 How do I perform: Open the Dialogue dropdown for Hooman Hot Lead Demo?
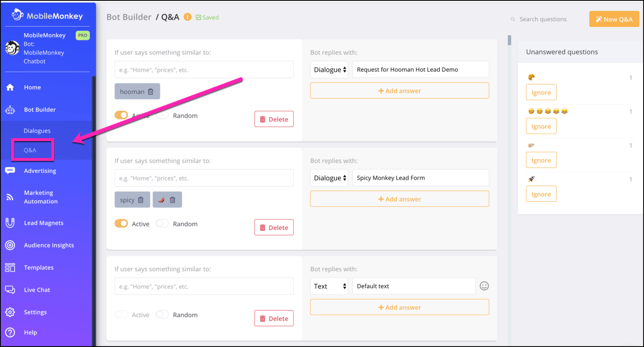(329, 69)
